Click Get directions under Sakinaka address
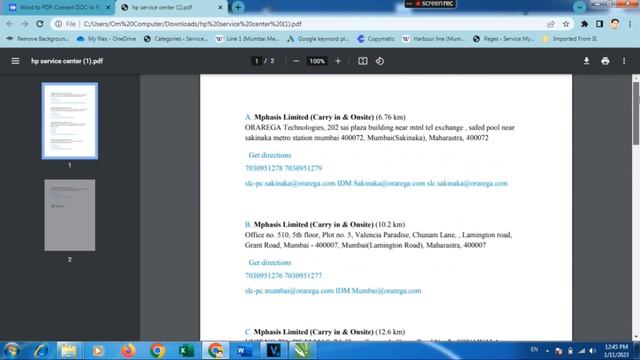Viewport: 640px width, 360px height. [270, 155]
